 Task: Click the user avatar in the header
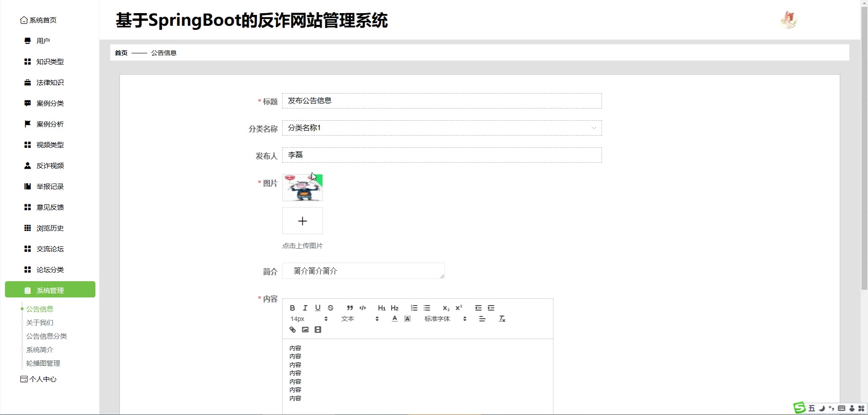click(x=789, y=20)
